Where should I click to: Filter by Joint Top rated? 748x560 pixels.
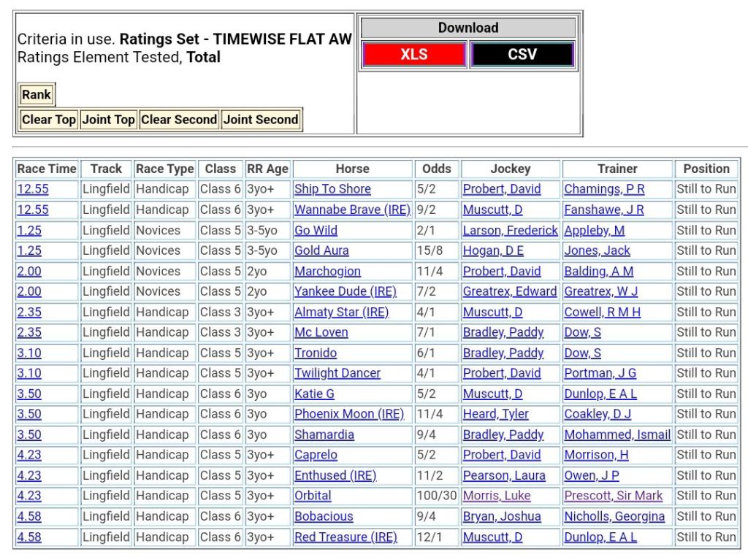pyautogui.click(x=108, y=120)
